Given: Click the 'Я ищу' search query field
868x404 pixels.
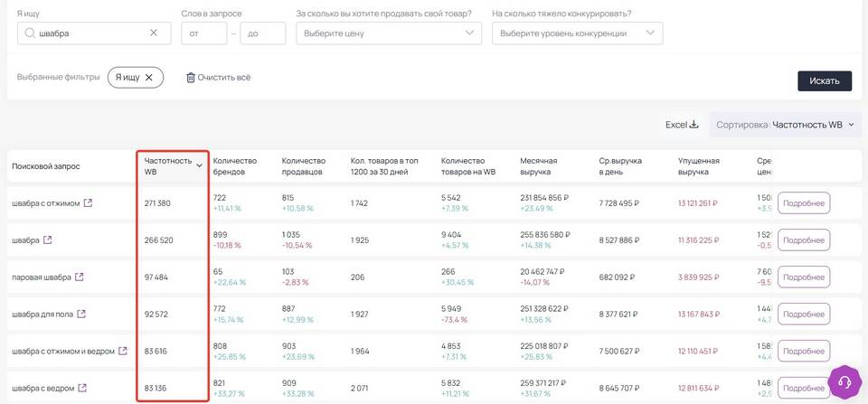Looking at the screenshot, I should pos(90,33).
